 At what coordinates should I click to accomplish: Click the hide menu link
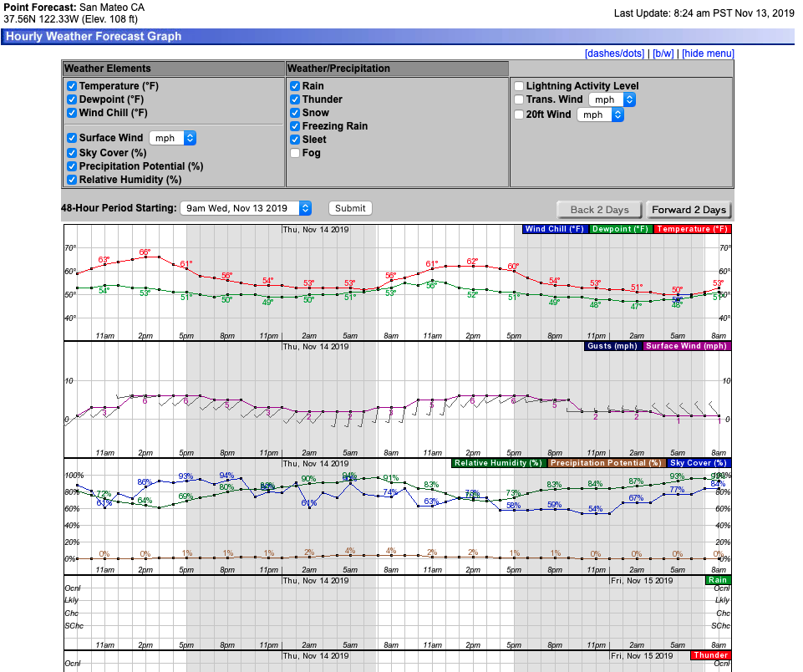click(x=708, y=53)
